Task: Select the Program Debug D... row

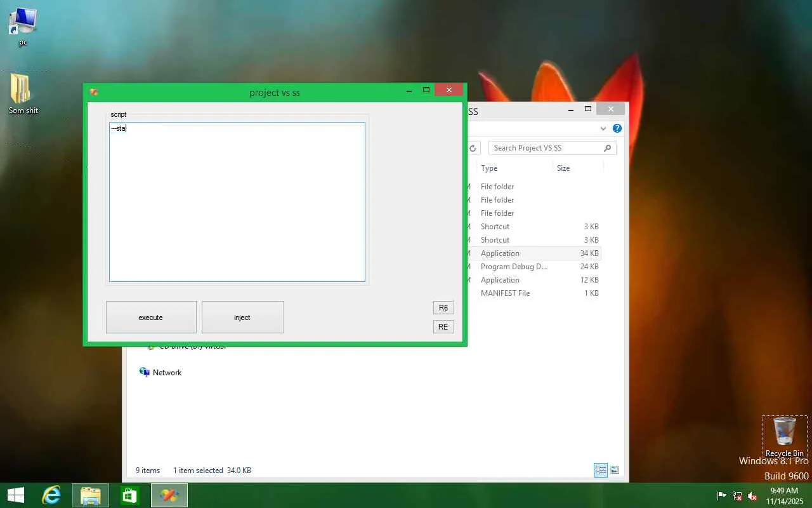Action: 533,267
